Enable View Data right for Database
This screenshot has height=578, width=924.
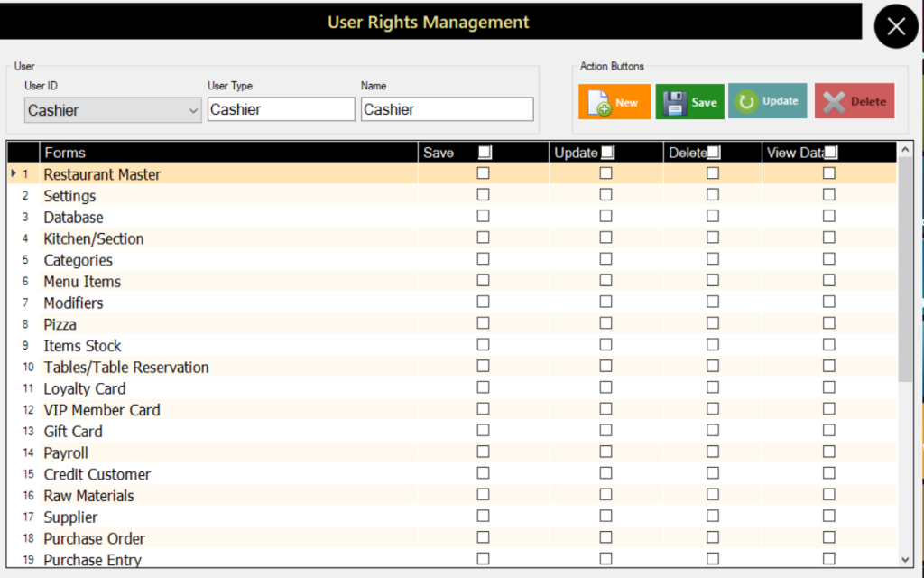point(829,216)
